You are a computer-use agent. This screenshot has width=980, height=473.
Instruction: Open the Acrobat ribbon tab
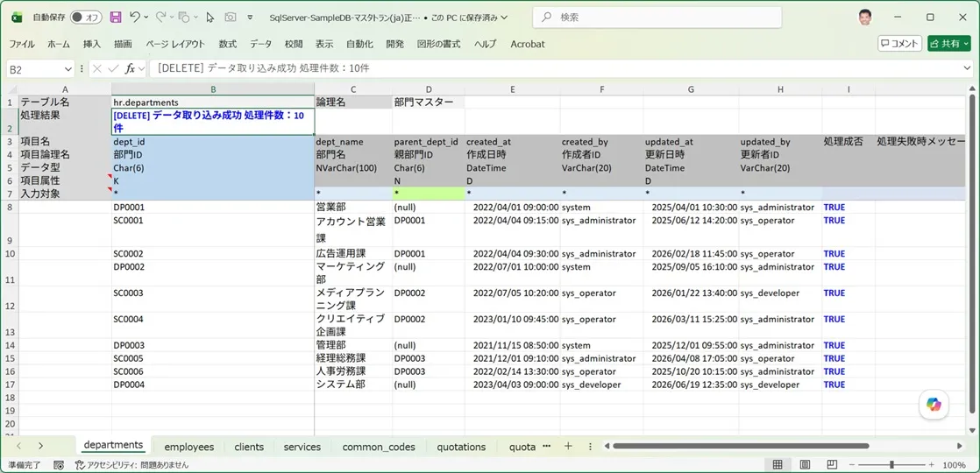point(528,44)
